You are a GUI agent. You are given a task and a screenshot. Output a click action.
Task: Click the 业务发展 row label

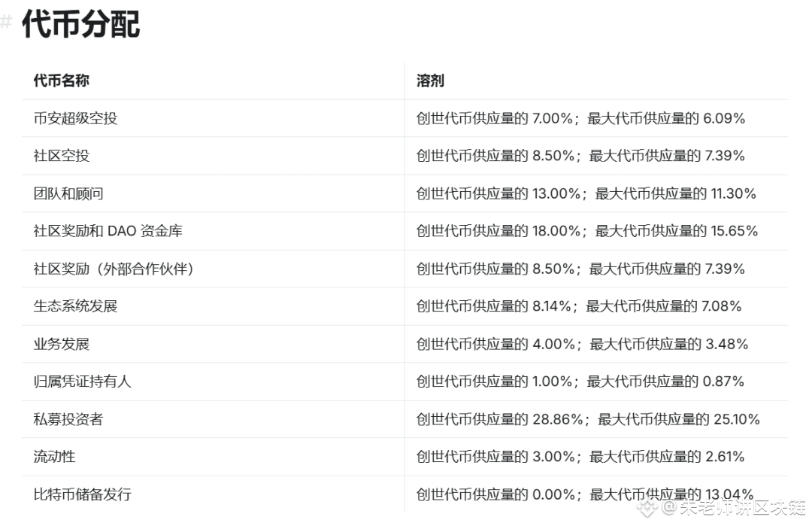coord(62,344)
